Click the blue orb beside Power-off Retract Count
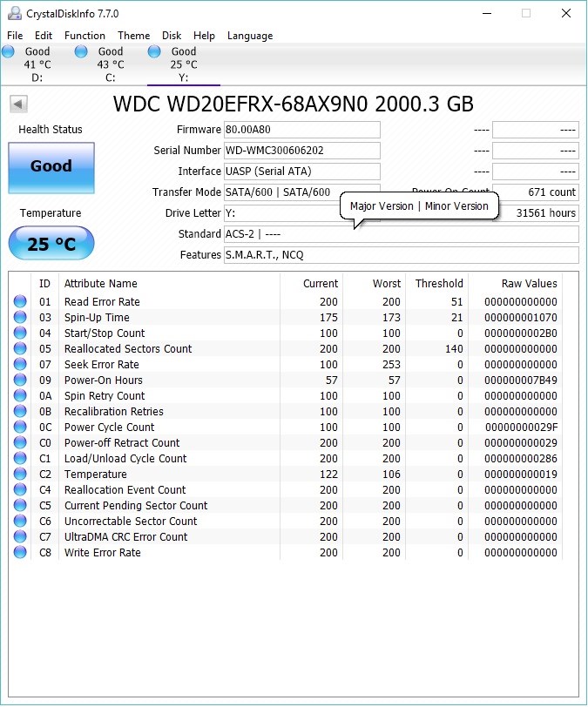The width and height of the screenshot is (588, 707). (20, 442)
